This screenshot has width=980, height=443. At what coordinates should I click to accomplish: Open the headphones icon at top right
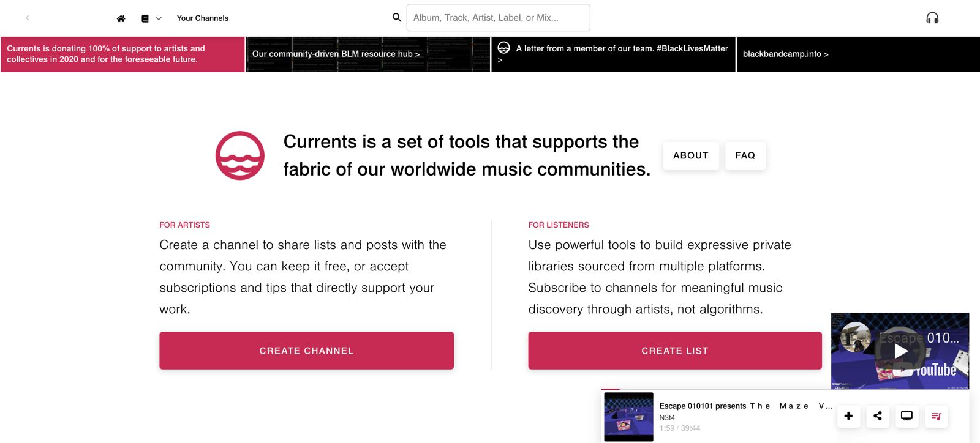[932, 18]
